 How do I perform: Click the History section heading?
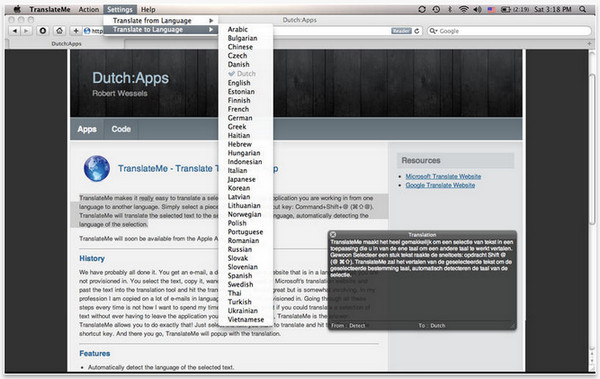[x=92, y=258]
